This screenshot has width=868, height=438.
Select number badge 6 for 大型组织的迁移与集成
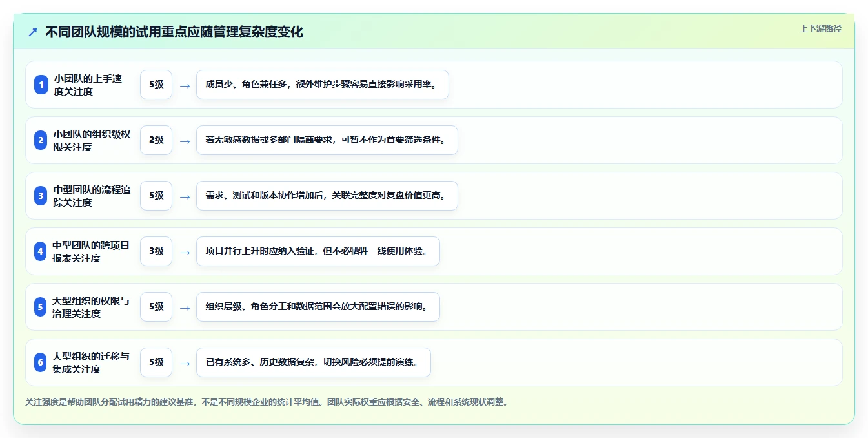pyautogui.click(x=41, y=362)
